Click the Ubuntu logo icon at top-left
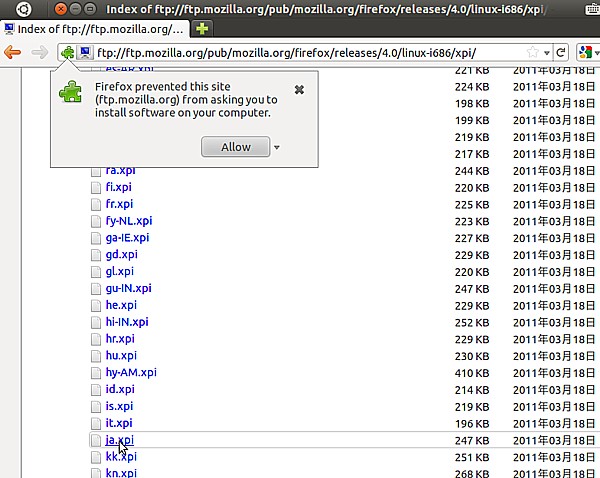The height and width of the screenshot is (478, 600). (23, 9)
